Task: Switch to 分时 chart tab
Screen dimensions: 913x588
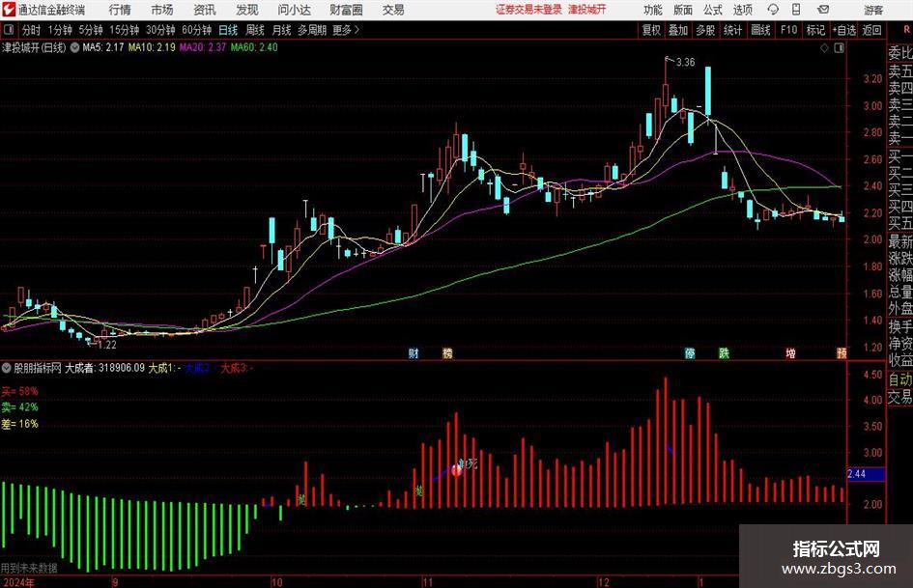Action: click(31, 30)
